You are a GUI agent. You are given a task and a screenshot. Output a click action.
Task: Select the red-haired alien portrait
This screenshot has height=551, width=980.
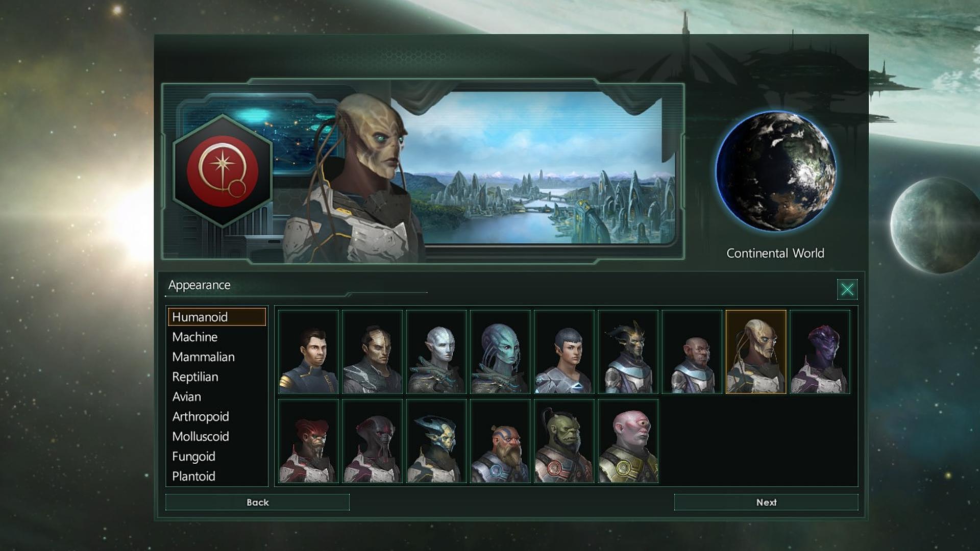click(x=308, y=441)
